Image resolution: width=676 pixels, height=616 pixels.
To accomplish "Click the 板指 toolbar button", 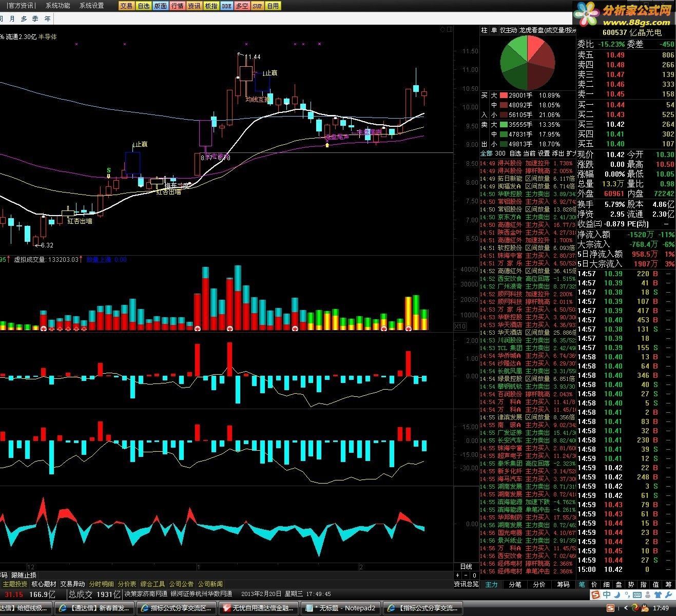I will 211,6.
